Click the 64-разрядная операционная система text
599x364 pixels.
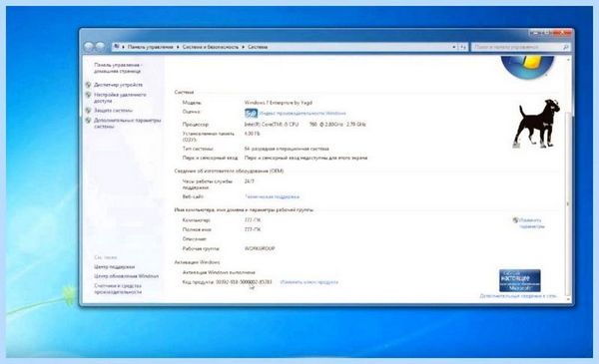[x=287, y=149]
